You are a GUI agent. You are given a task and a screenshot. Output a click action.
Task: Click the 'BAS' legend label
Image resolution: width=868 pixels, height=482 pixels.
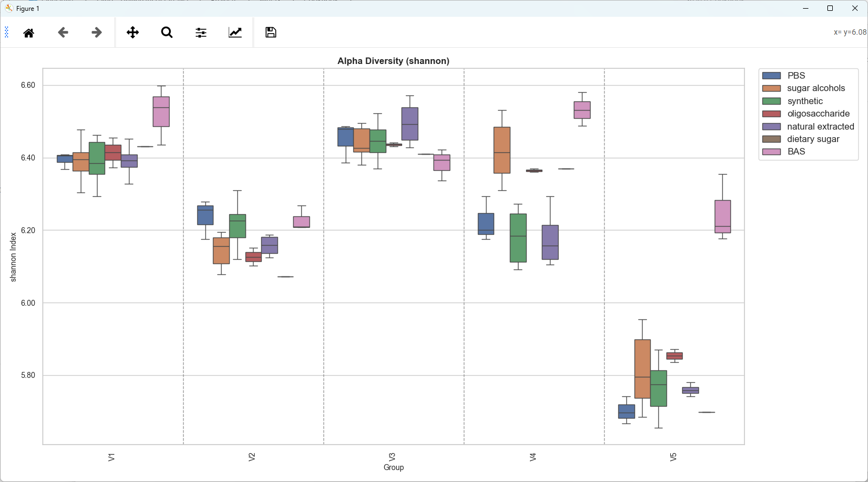click(x=796, y=152)
